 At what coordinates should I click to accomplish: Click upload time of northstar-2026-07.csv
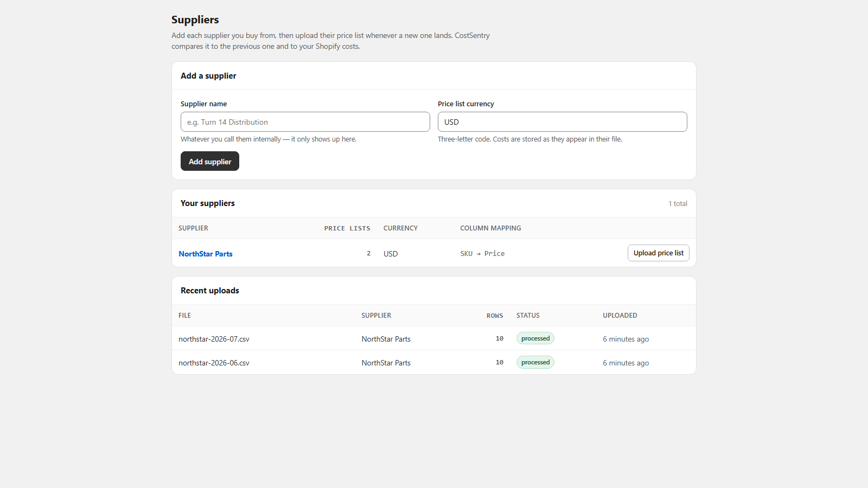pyautogui.click(x=626, y=339)
